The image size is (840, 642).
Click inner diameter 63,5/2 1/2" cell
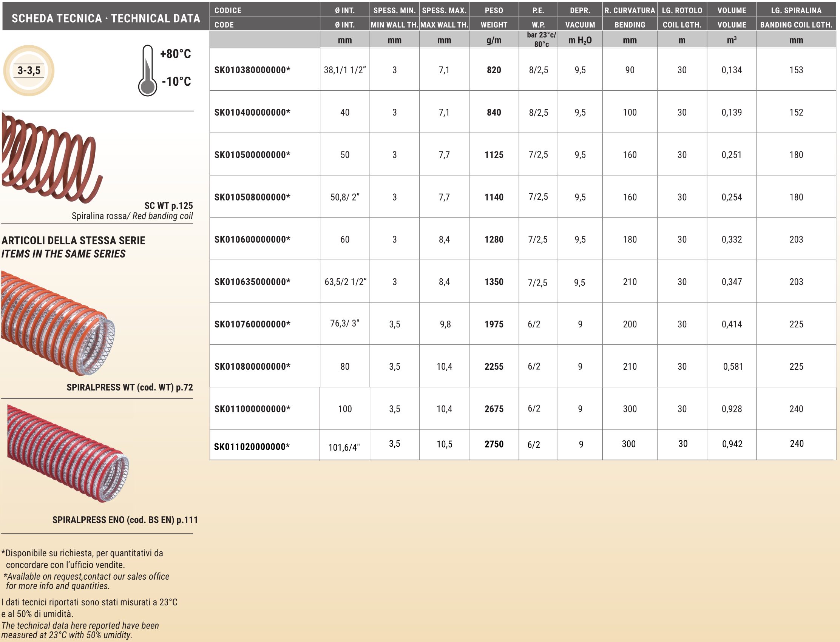click(x=345, y=282)
